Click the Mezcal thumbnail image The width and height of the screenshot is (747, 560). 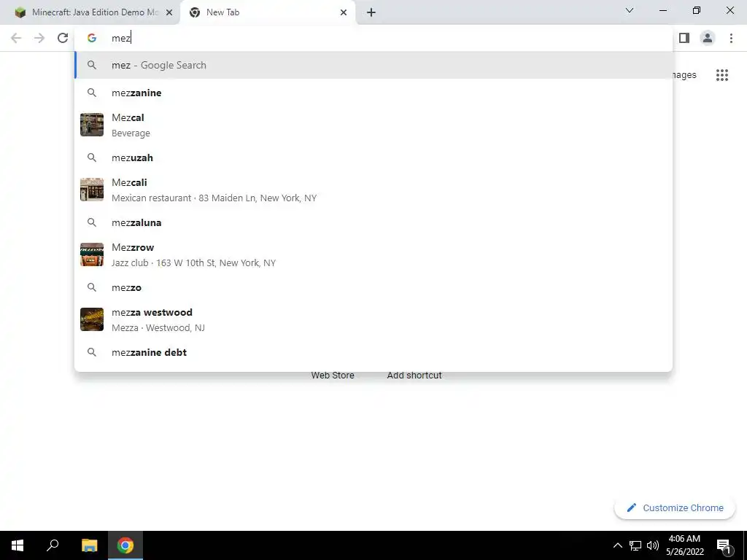click(92, 125)
